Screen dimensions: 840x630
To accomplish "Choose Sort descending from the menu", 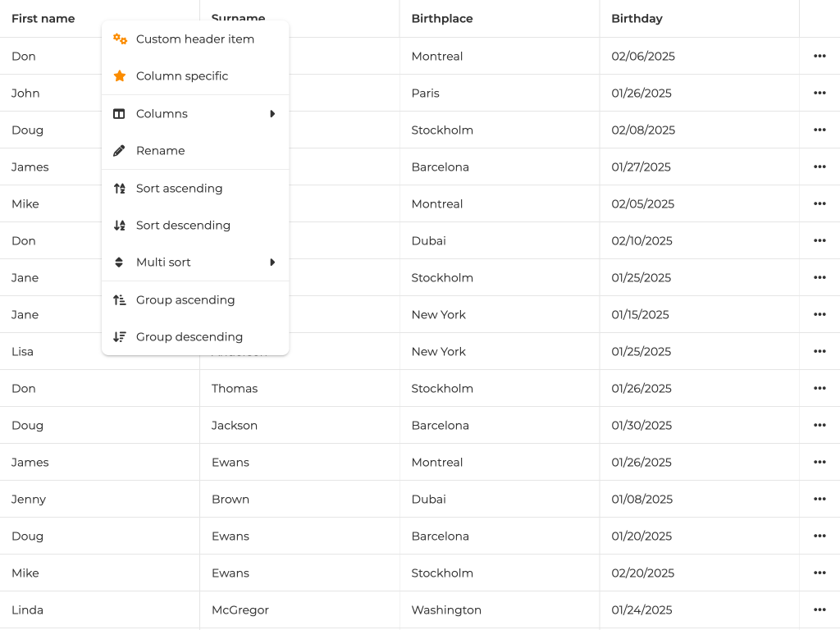I will click(x=183, y=226).
